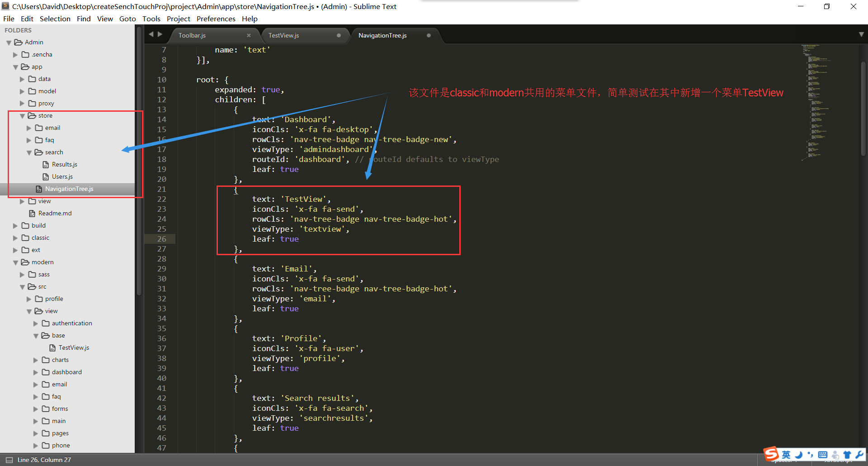868x466 pixels.
Task: Expand the ext folder
Action: coord(15,250)
